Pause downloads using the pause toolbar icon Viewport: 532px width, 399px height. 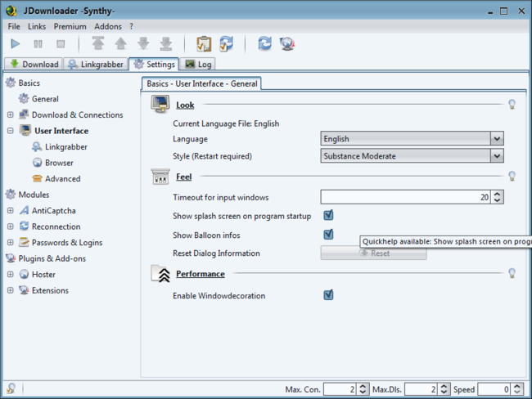pyautogui.click(x=38, y=43)
